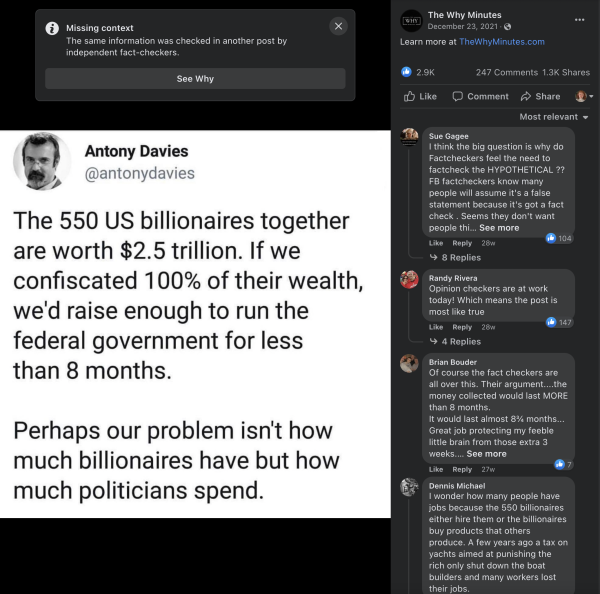Screen dimensions: 600x594
Task: Click the info icon beside Missing context
Action: [52, 28]
